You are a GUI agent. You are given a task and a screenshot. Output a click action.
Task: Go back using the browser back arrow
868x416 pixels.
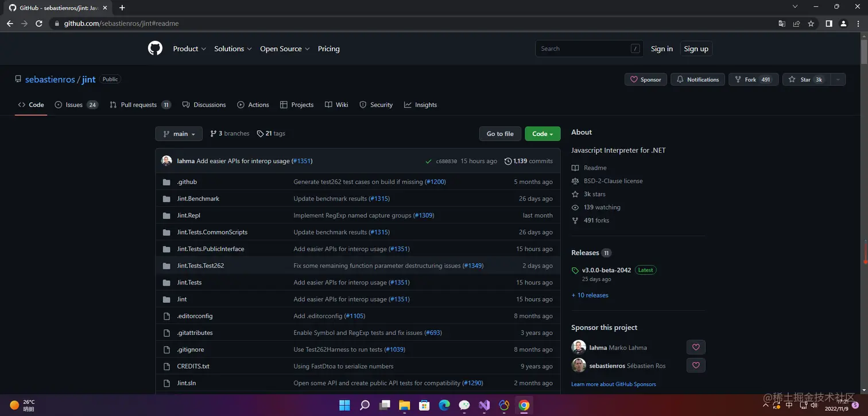click(x=10, y=24)
